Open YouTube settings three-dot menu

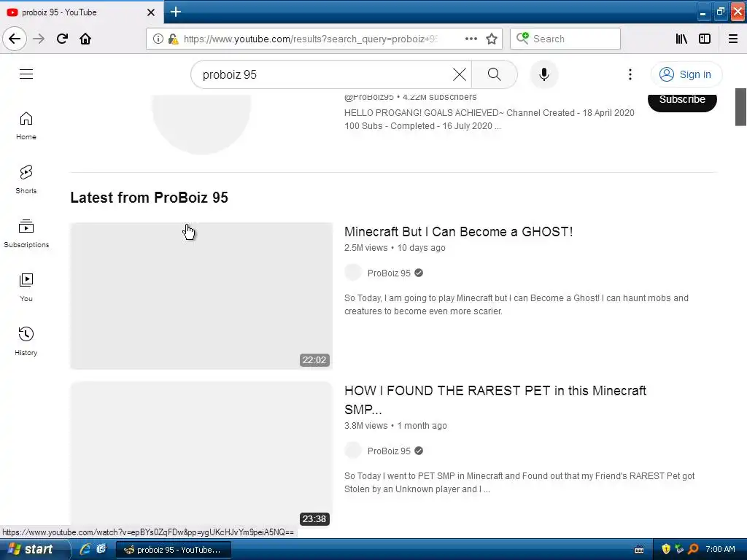(x=630, y=74)
